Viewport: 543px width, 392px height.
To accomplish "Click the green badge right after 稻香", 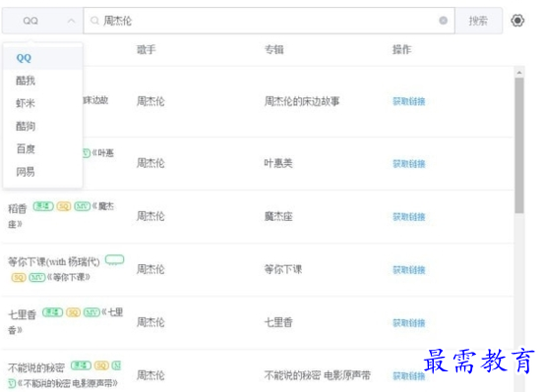I will pos(43,206).
